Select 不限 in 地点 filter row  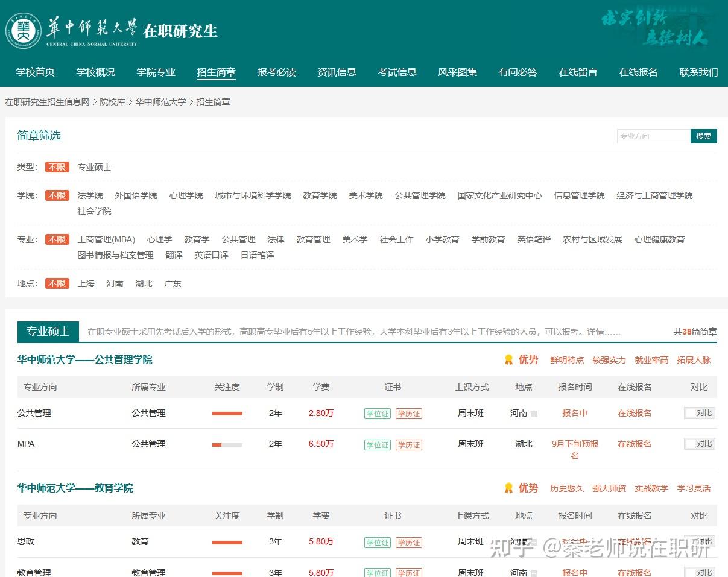pyautogui.click(x=57, y=283)
